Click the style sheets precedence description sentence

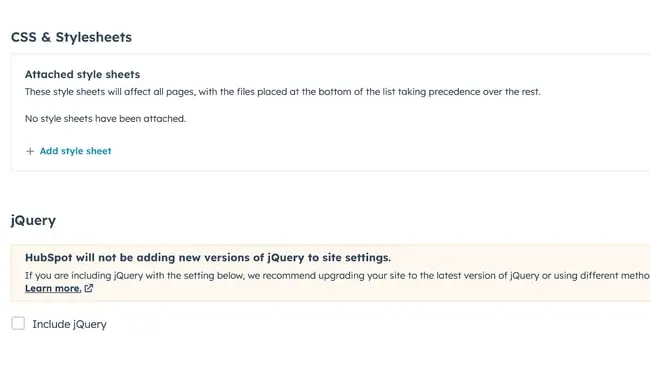(283, 92)
